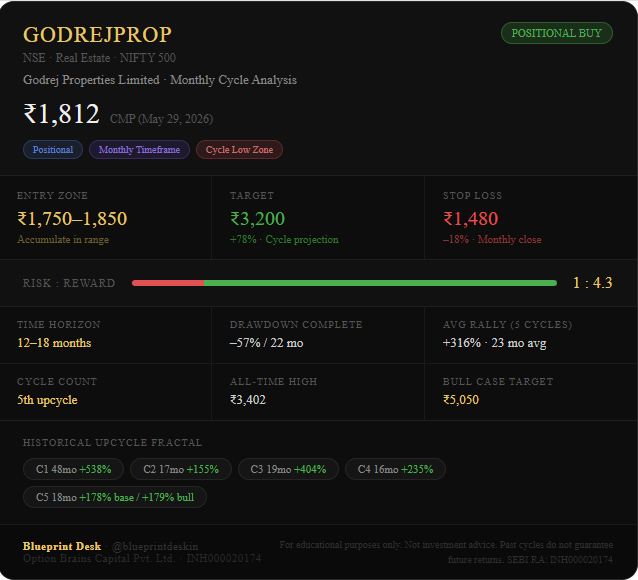638x580 pixels.
Task: Click the GODREJPROP ticker title
Action: [x=97, y=34]
